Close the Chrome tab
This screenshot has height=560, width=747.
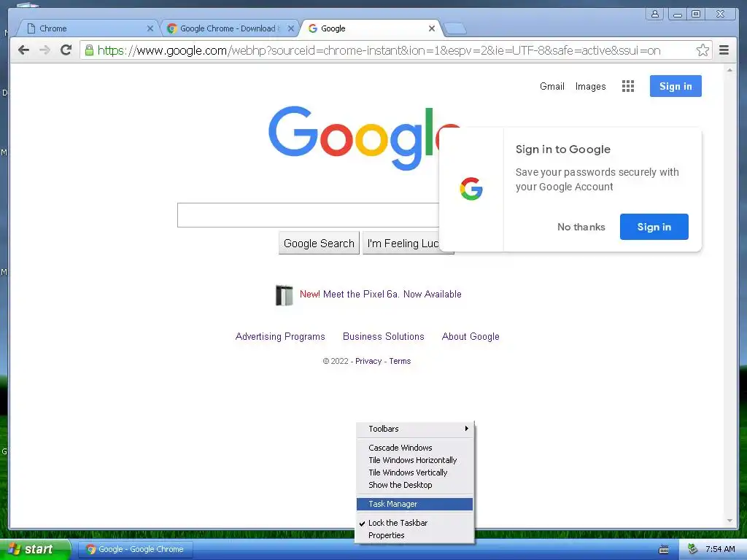150,28
